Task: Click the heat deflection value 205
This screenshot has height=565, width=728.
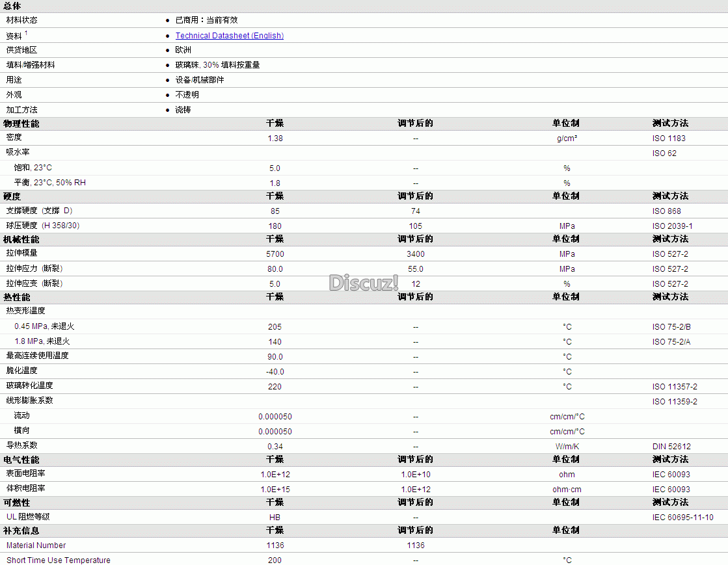Action: [x=275, y=327]
